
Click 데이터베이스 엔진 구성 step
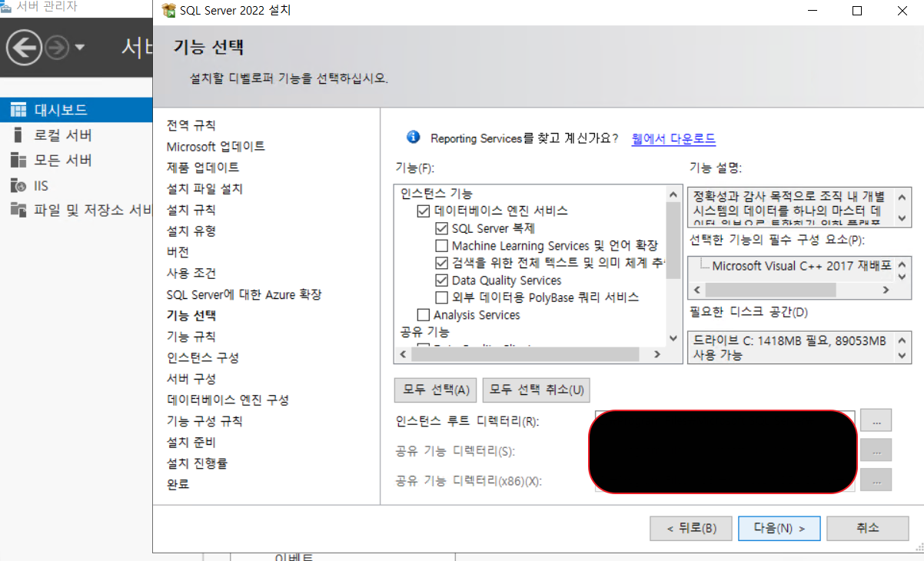[228, 400]
